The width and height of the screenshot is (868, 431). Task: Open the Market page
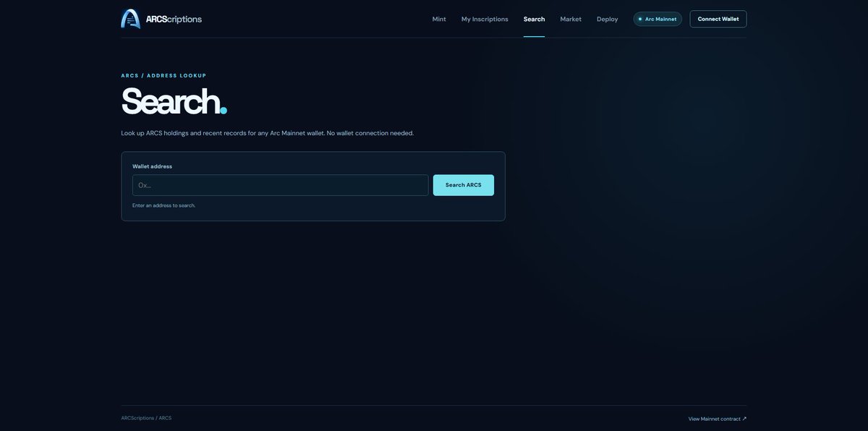click(571, 19)
